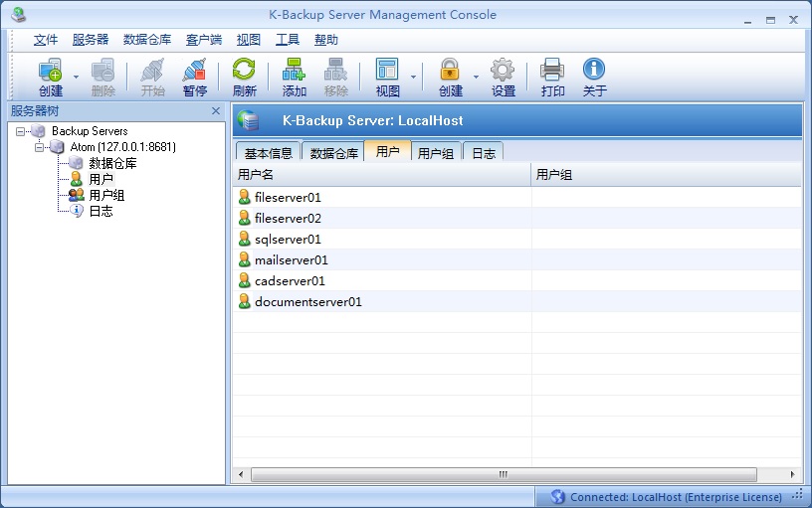Select fileserver02 user row

tap(517, 219)
